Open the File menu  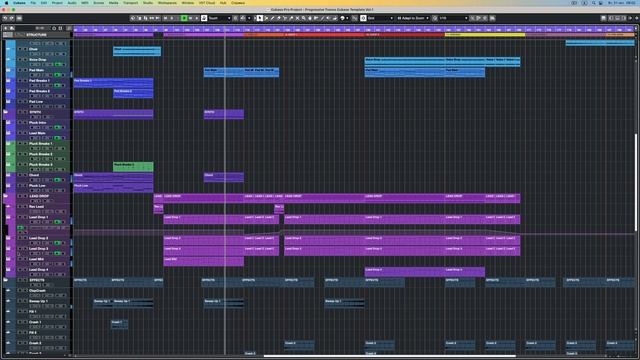tap(33, 3)
